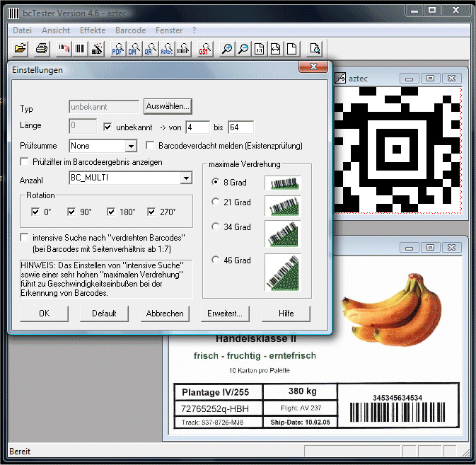Click the 46 Grad rotation thumbnail
Image resolution: width=476 pixels, height=465 pixels.
click(283, 272)
